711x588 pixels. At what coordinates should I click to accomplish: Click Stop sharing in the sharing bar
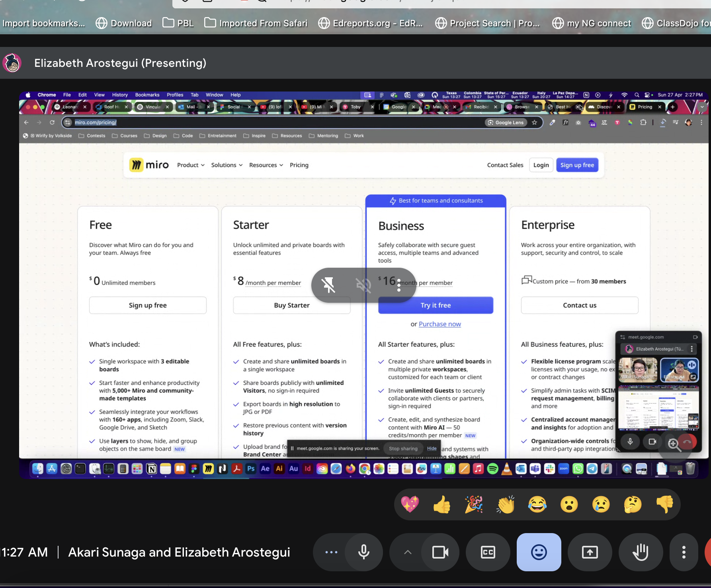click(403, 448)
